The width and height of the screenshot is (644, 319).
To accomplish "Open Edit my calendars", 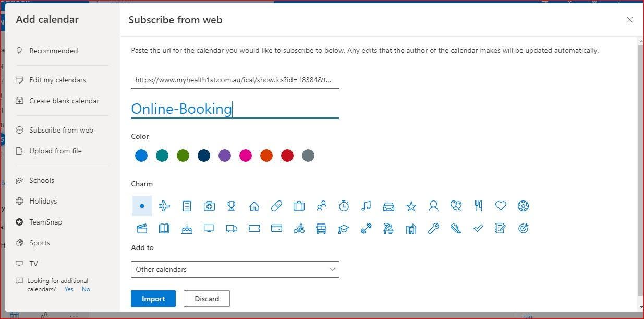I will click(57, 80).
